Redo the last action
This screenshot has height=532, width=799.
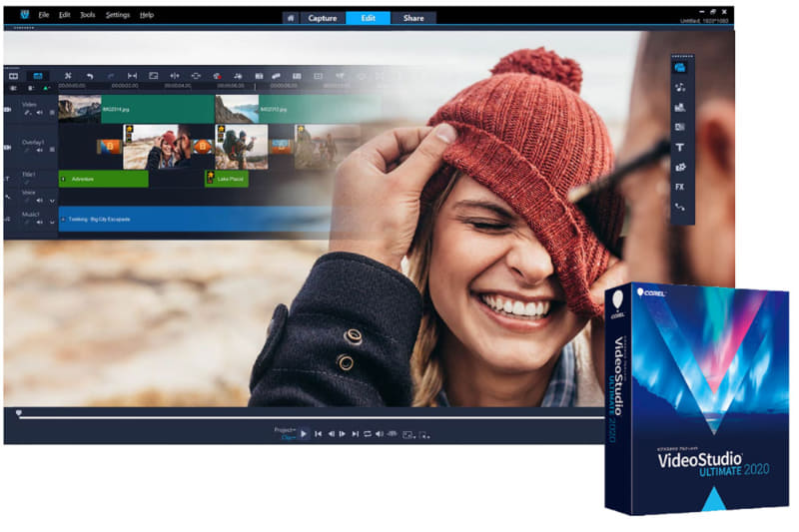point(111,76)
